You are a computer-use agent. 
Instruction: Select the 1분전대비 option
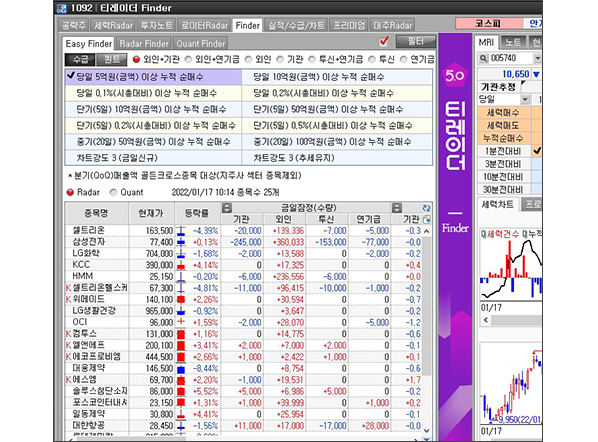pos(503,151)
